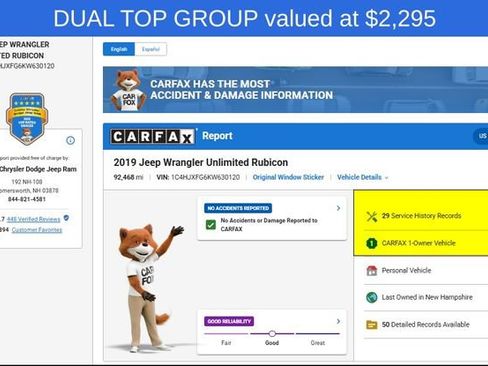Expand the Vehicle Details dropdown

pyautogui.click(x=362, y=177)
